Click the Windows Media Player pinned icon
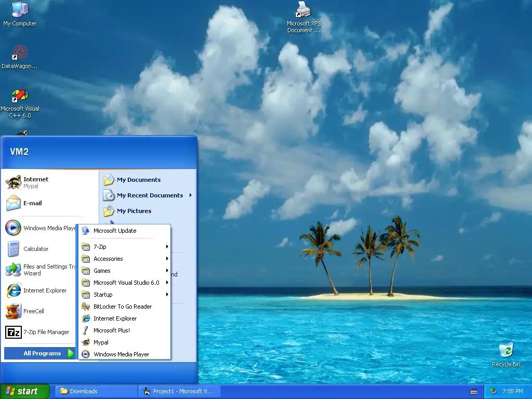532x399 pixels. (x=13, y=228)
